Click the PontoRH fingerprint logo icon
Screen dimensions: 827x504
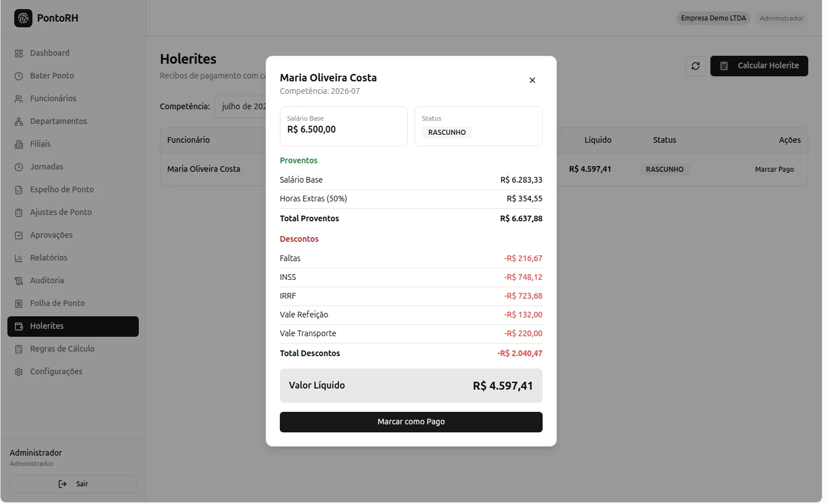point(23,18)
